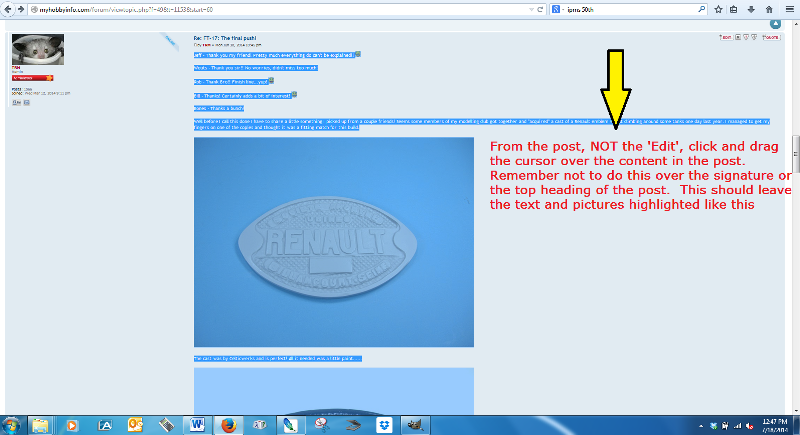Open the Dropbox taskbar icon
The image size is (800, 435).
pyautogui.click(x=384, y=425)
